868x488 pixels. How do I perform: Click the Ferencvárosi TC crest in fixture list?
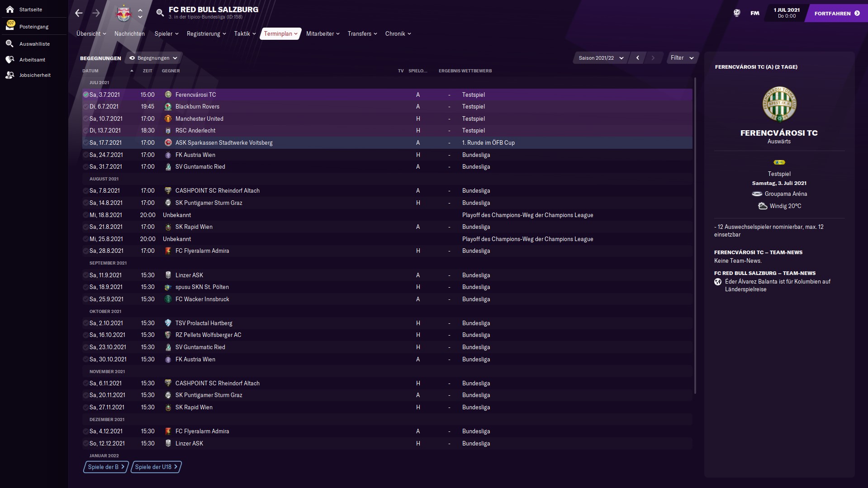(168, 95)
